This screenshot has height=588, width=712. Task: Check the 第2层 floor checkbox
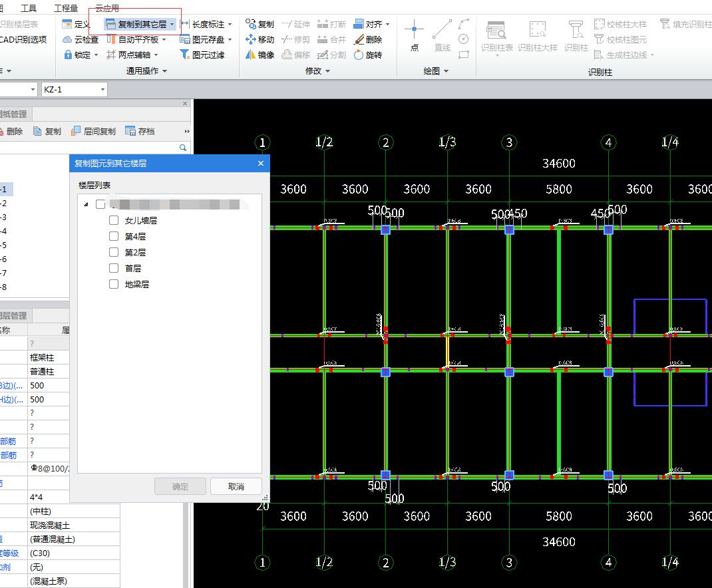coord(114,252)
